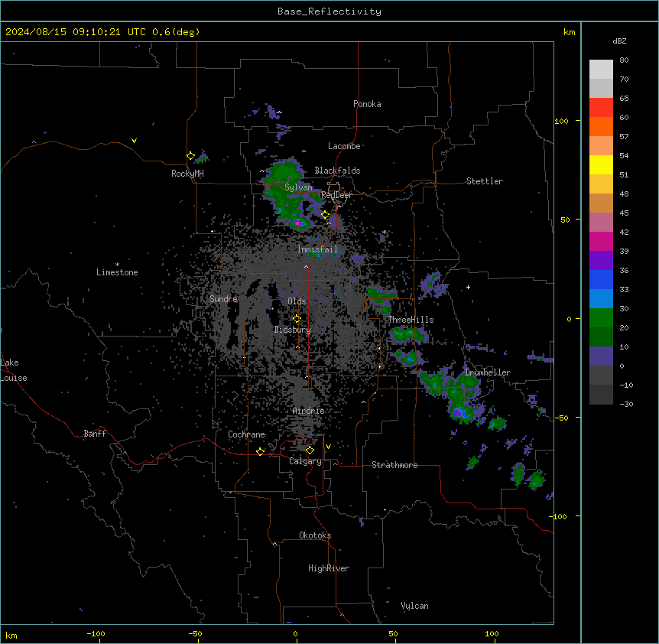This screenshot has width=659, height=644.
Task: Pick the bright green 20-30 dBZ swatch
Action: click(x=601, y=318)
